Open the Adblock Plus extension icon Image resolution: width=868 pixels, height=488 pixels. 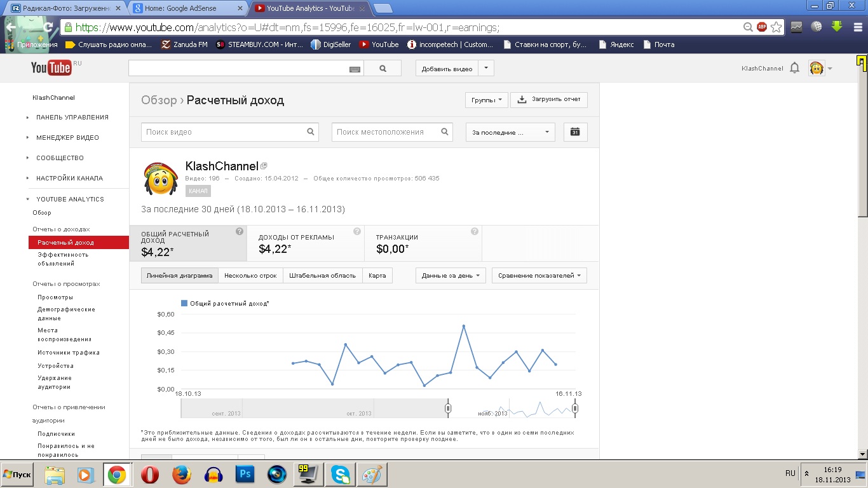[x=762, y=27]
